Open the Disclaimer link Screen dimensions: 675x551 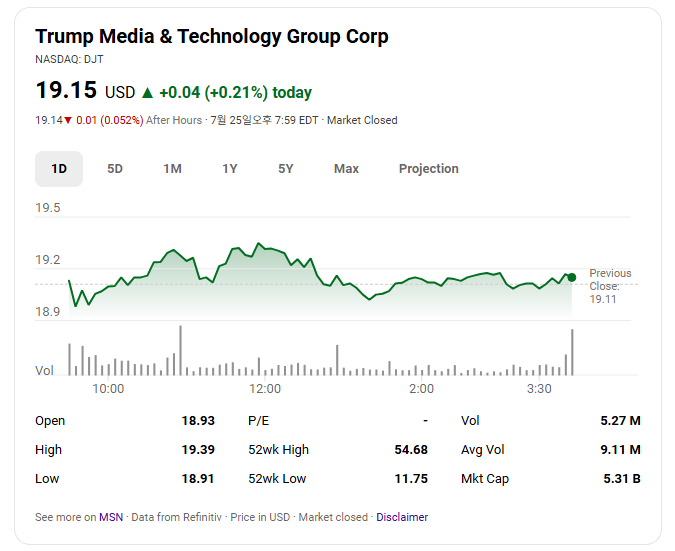402,517
